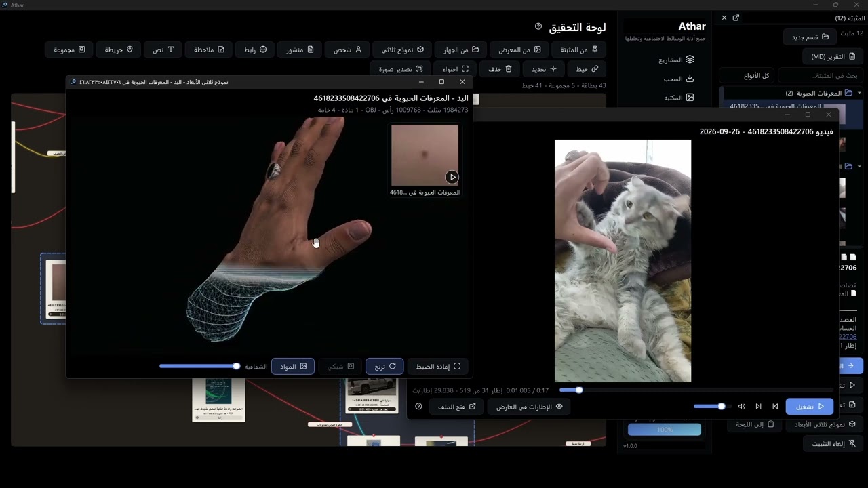868x488 pixels.
Task: Add a Person (شخص) card
Action: [348, 49]
